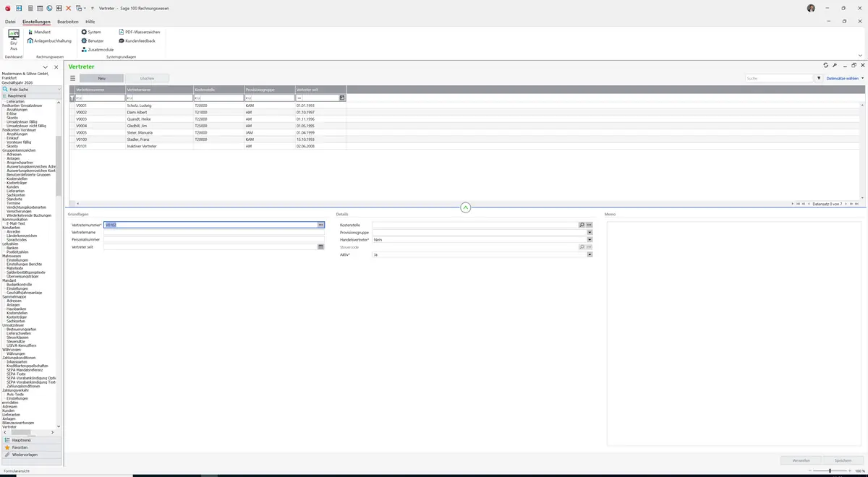Collapse the table with the green chevron
The image size is (868, 477).
click(x=466, y=207)
